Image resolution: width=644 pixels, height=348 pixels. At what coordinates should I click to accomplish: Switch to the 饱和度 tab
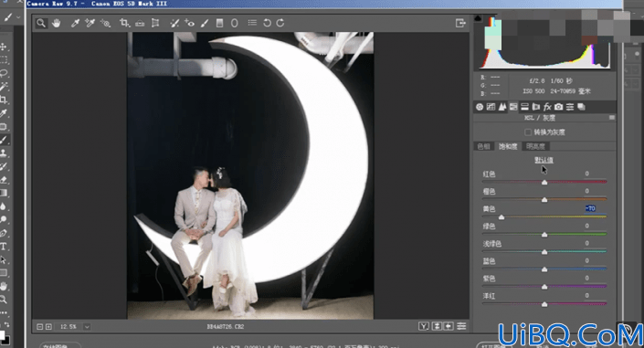pos(508,146)
